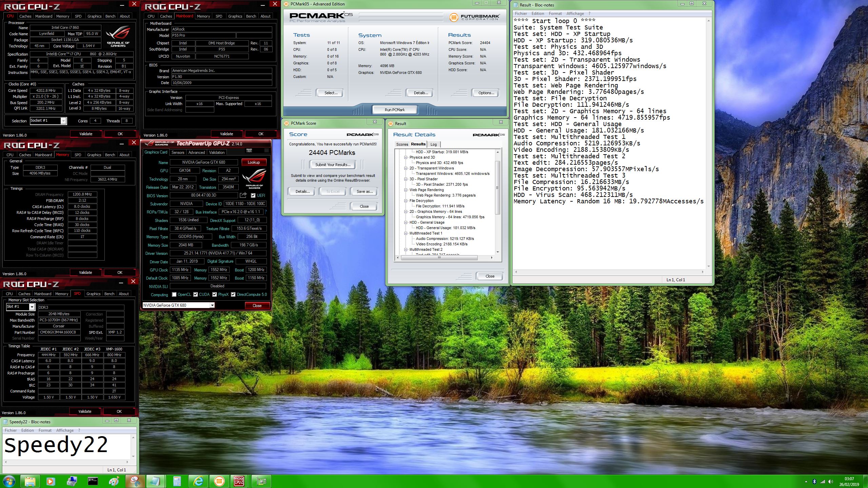The width and height of the screenshot is (868, 488).
Task: Click the BIOS export share icon in GPU-Z
Action: (243, 195)
